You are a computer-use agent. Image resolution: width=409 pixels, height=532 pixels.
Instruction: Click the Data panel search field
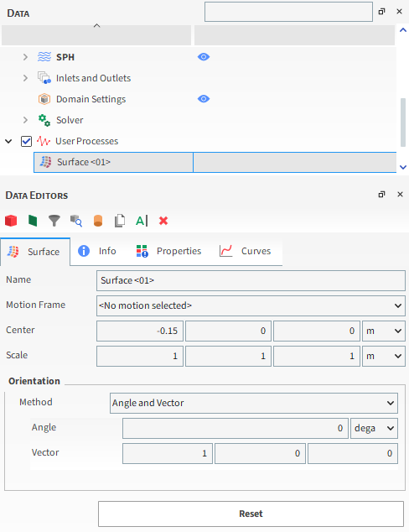[288, 12]
